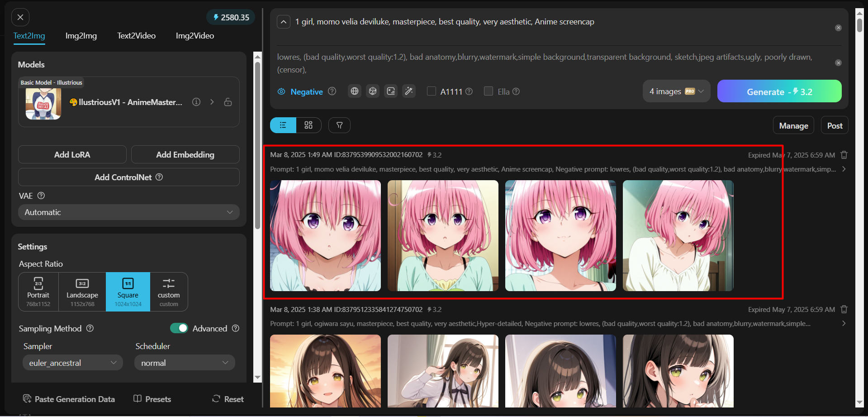
Task: Open first pink-haired girl thumbnail
Action: tap(326, 235)
